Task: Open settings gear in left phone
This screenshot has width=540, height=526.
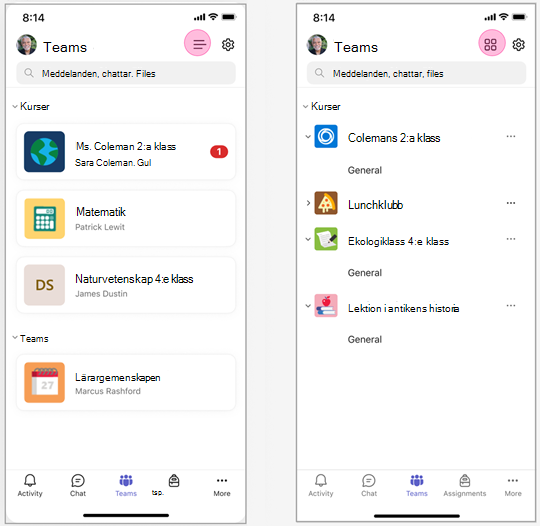Action: [228, 45]
